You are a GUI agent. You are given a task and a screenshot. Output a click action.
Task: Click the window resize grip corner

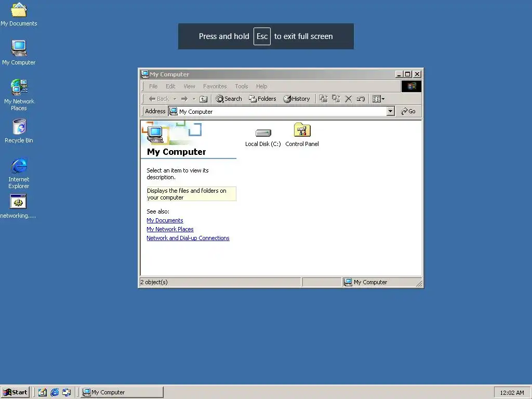[419, 283]
